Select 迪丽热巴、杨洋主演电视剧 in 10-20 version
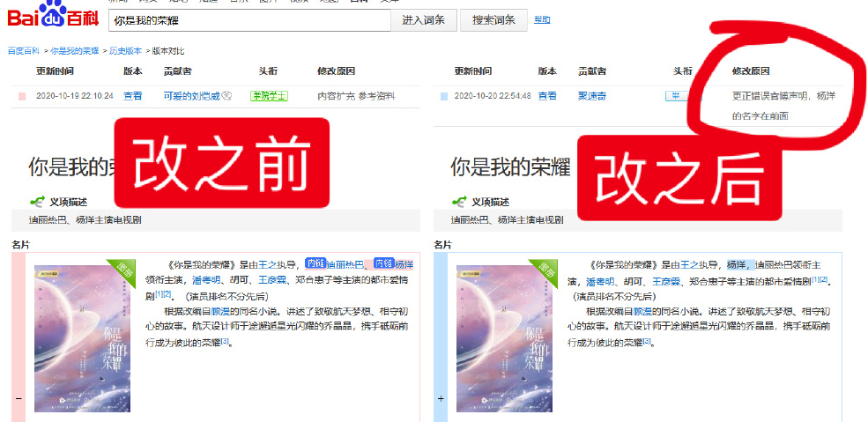868x422 pixels. pos(507,220)
